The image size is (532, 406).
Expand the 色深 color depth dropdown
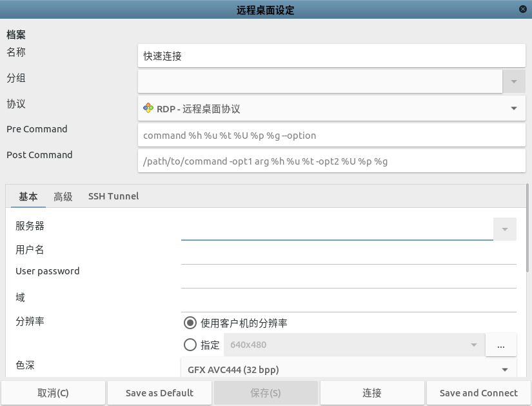pyautogui.click(x=504, y=370)
